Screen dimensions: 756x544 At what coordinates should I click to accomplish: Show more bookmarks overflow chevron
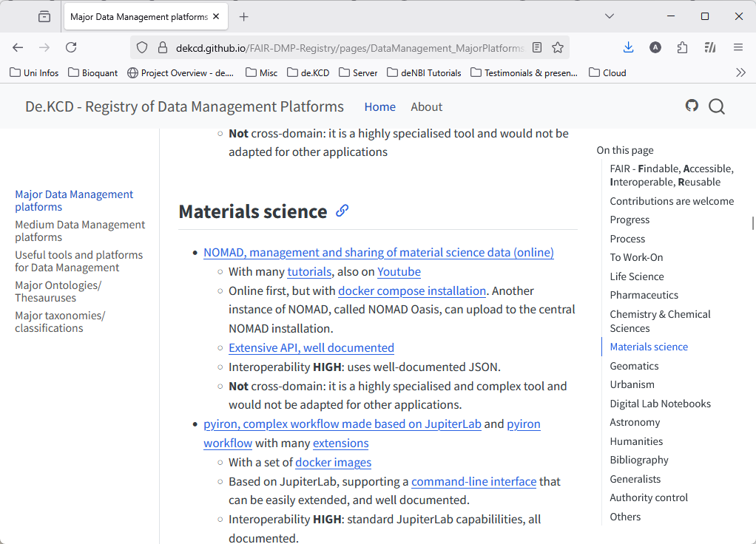740,72
